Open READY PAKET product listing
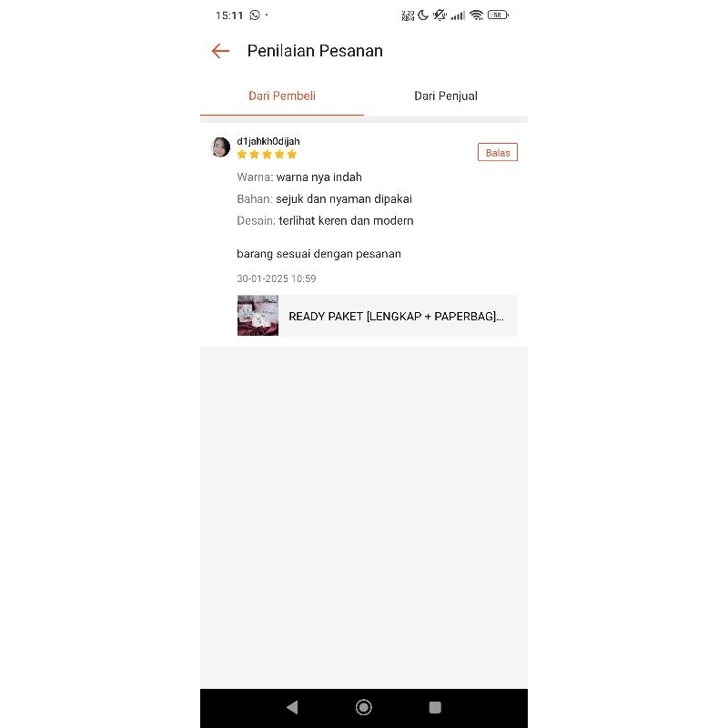728x728 pixels. tap(377, 315)
